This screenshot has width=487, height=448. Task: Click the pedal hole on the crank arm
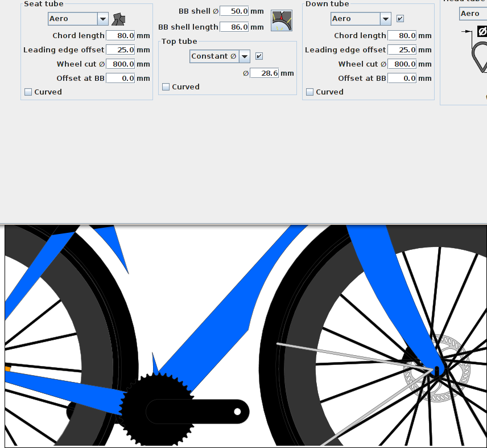[x=237, y=412]
